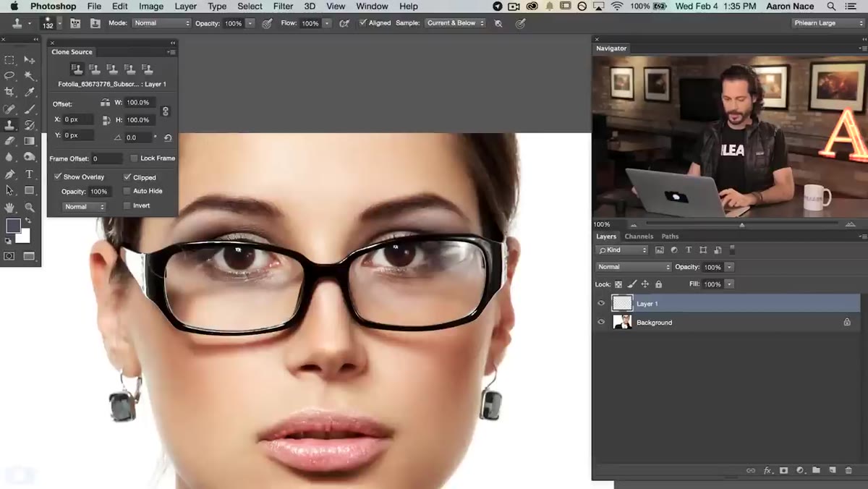Open the Layer menu

coord(186,7)
